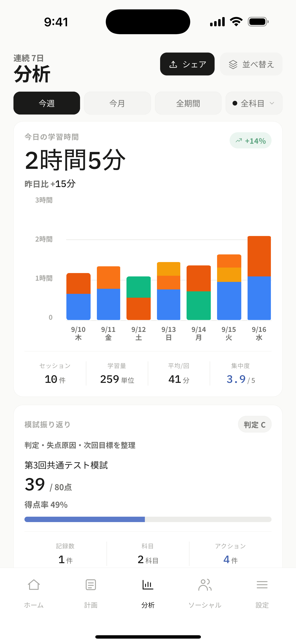Viewport: 296px width, 644px height.
Task: Tap the 連続 7日 streak label
Action: click(29, 58)
